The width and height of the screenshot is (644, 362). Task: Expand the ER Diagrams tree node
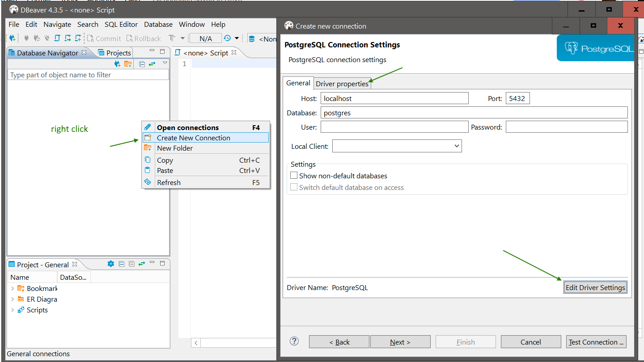(12, 299)
